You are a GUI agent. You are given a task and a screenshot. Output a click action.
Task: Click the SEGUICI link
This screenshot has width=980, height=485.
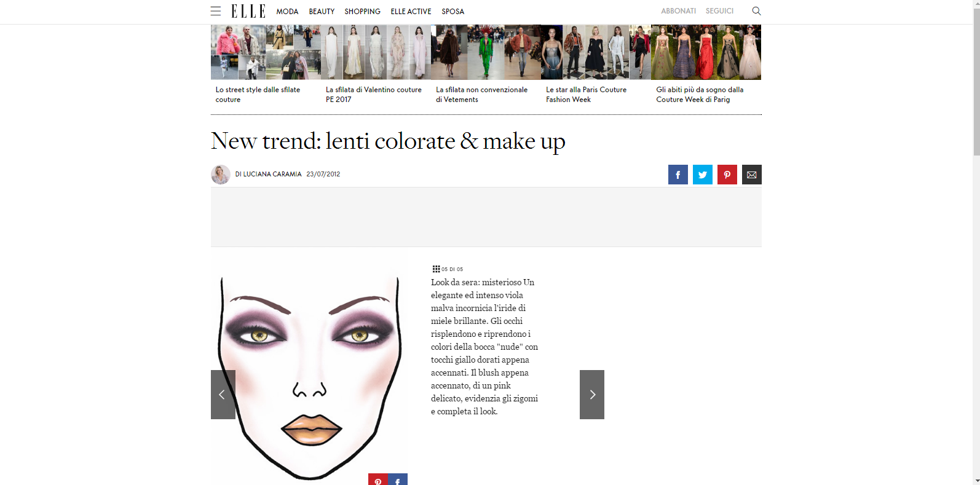tap(719, 11)
